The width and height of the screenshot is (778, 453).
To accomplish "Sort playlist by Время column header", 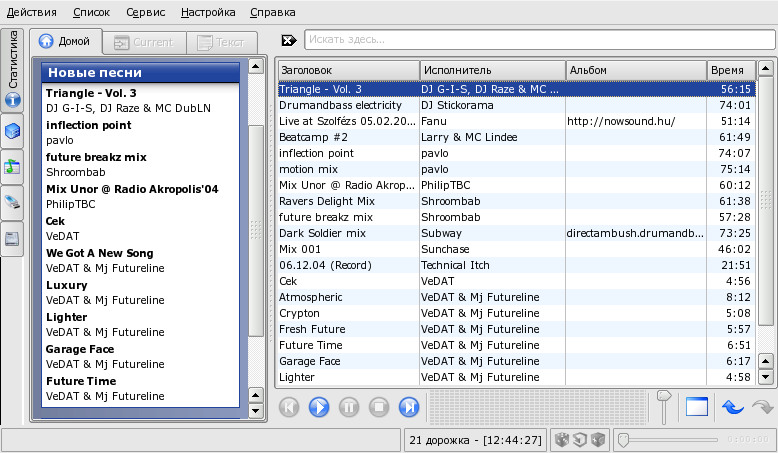I will pos(731,70).
